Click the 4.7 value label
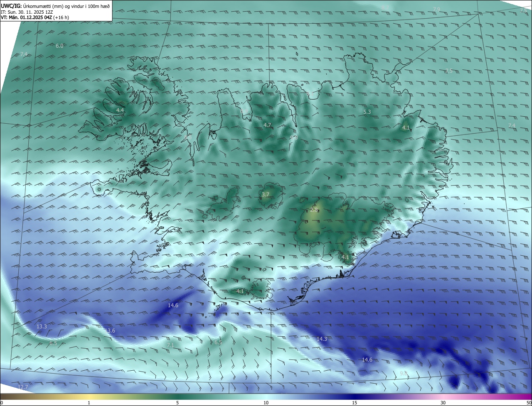Viewport: 532px width, 406px height. click(267, 125)
